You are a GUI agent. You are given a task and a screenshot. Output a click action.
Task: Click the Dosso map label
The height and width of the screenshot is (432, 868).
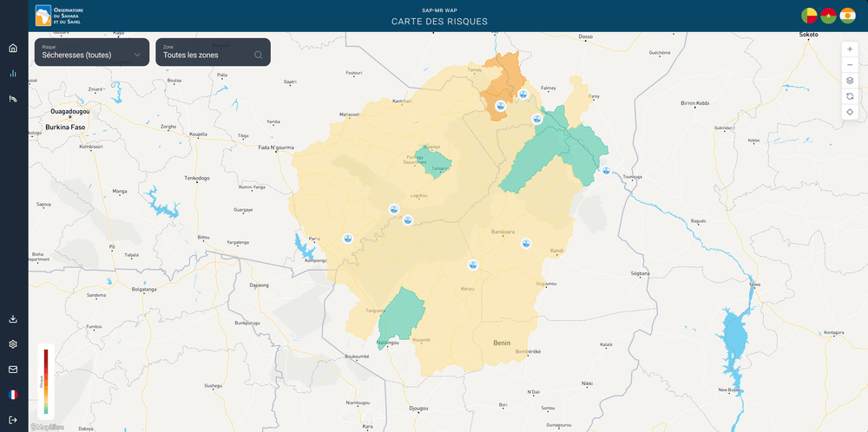tap(585, 36)
